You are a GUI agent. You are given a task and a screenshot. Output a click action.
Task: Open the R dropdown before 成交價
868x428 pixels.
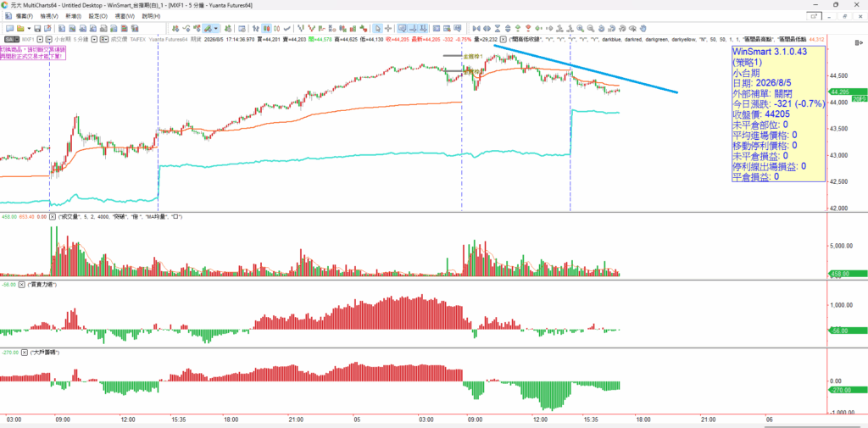coord(104,39)
